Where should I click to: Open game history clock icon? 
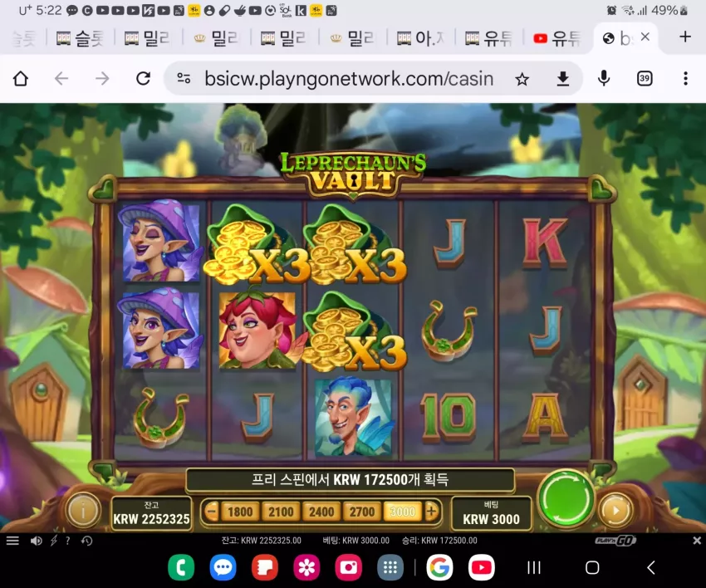point(87,541)
